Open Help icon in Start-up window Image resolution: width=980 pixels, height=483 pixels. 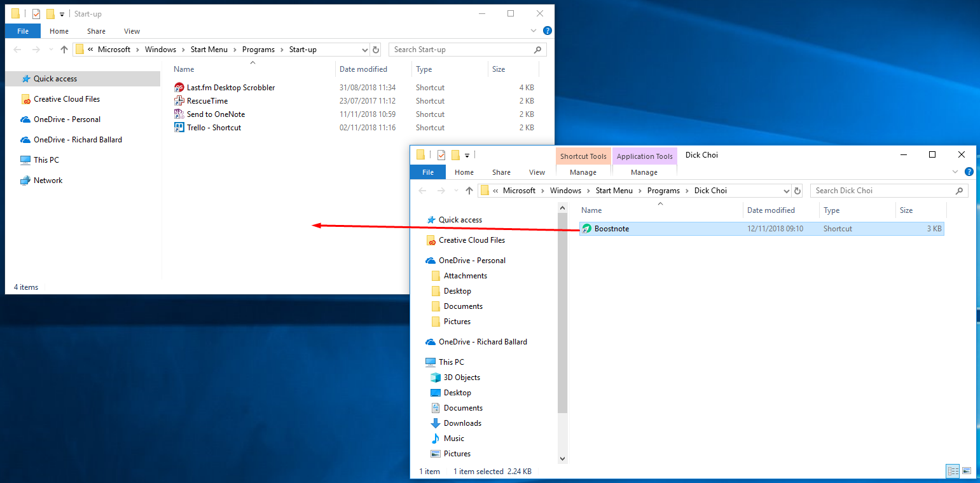point(548,31)
